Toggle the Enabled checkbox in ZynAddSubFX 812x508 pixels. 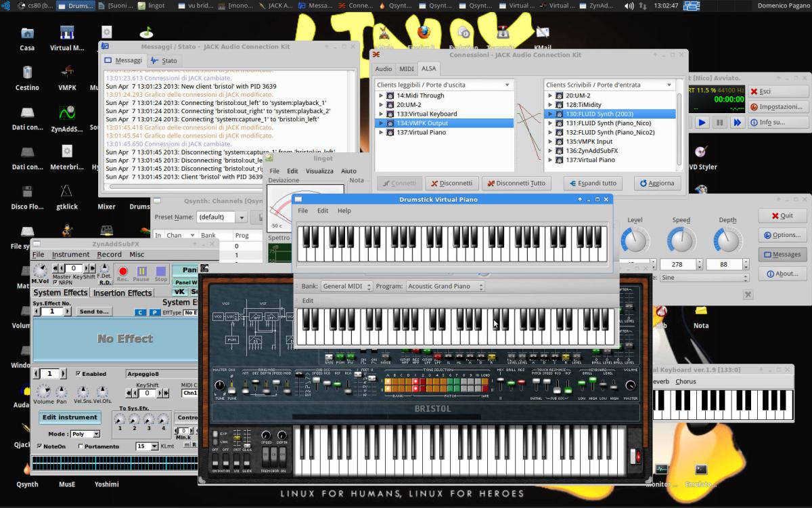[x=78, y=373]
